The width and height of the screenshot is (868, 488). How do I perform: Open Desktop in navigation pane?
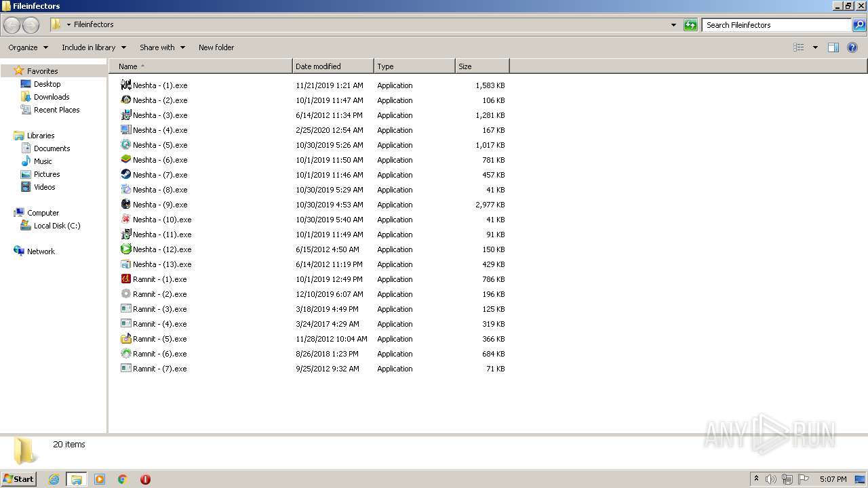pyautogui.click(x=47, y=84)
